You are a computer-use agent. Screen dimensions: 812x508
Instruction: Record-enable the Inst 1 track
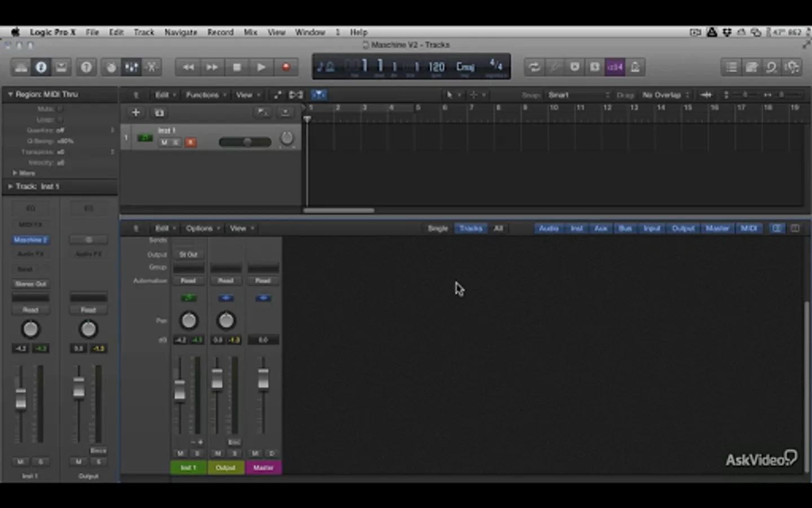point(191,142)
